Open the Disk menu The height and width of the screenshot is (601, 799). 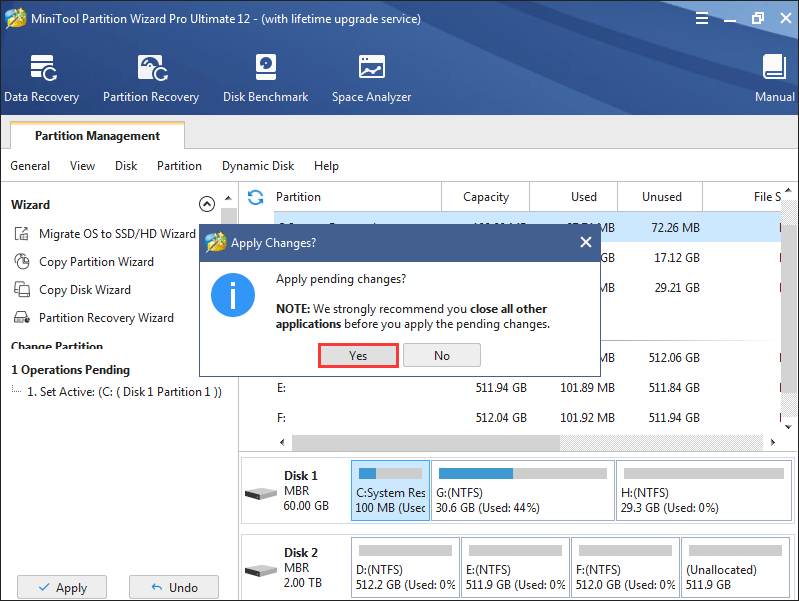[x=126, y=166]
